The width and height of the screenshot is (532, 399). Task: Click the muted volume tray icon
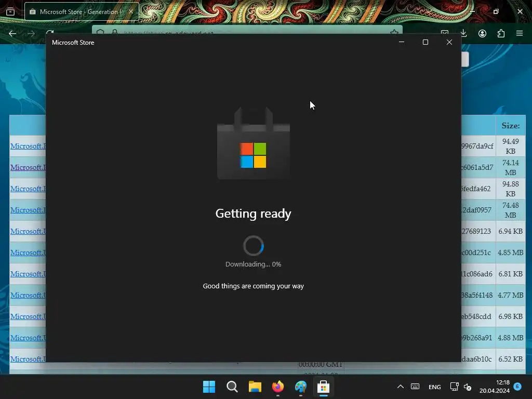point(468,387)
